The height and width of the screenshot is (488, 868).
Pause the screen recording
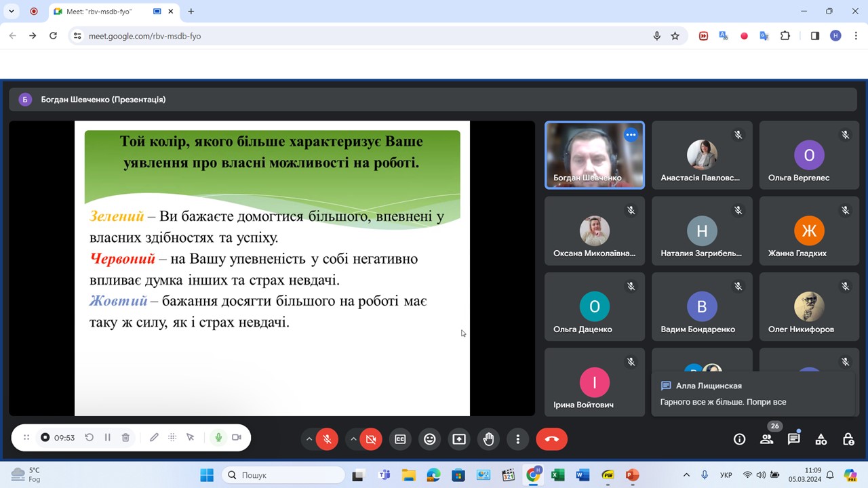tap(107, 438)
